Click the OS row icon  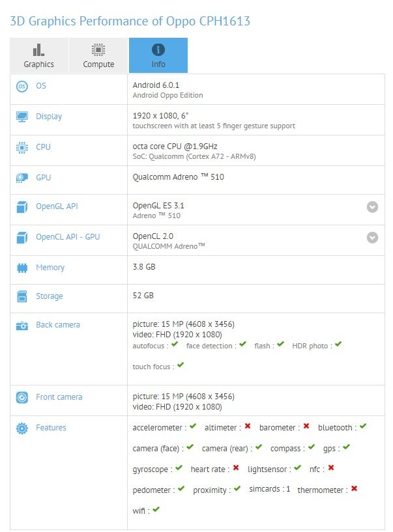(22, 86)
